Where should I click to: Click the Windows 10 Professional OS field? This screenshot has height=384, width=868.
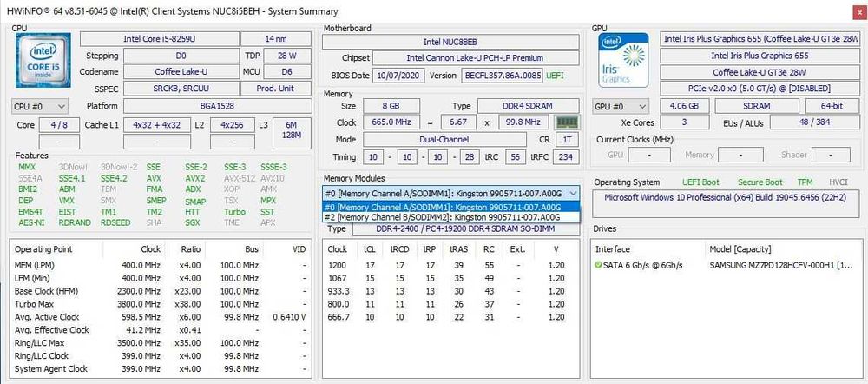(x=727, y=204)
